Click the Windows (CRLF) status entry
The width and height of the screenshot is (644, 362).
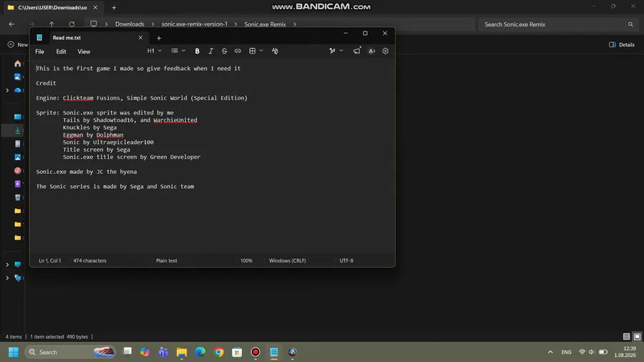(x=288, y=260)
